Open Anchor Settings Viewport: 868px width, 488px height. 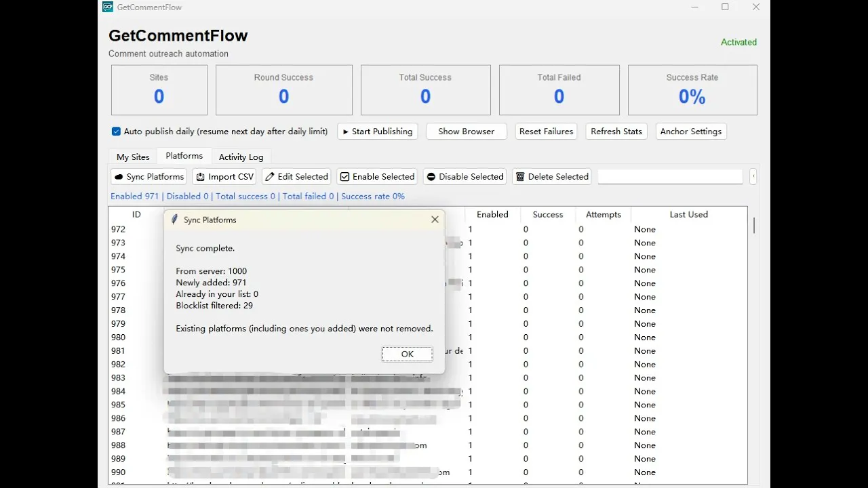[692, 131]
